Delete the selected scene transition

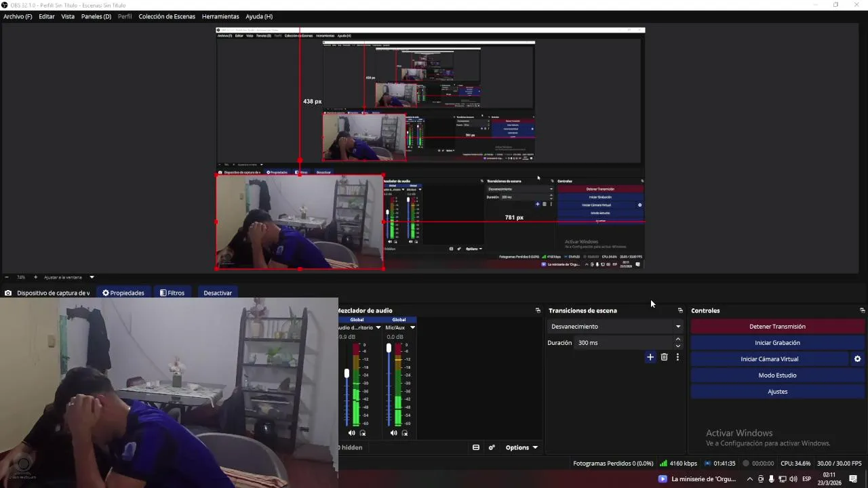click(x=664, y=357)
